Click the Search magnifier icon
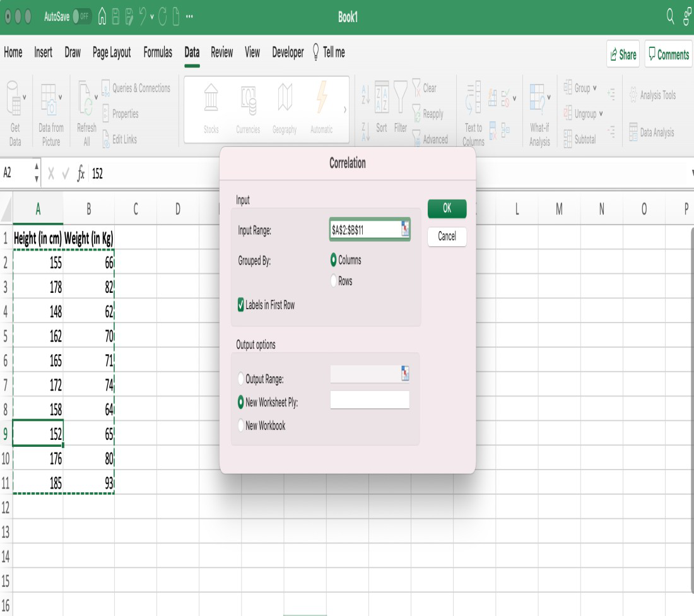 (670, 16)
